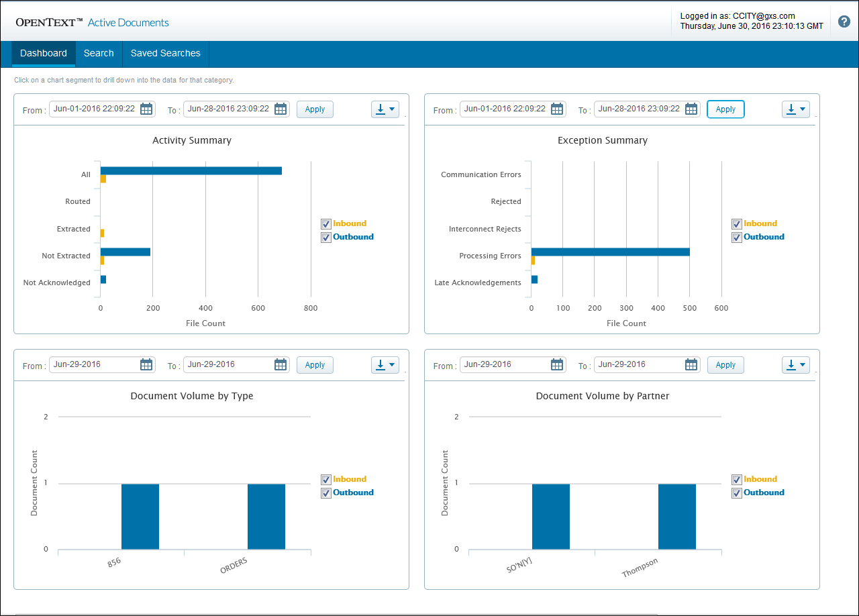Uncheck Inbound in Activity Summary legend
This screenshot has width=859, height=616.
326,224
